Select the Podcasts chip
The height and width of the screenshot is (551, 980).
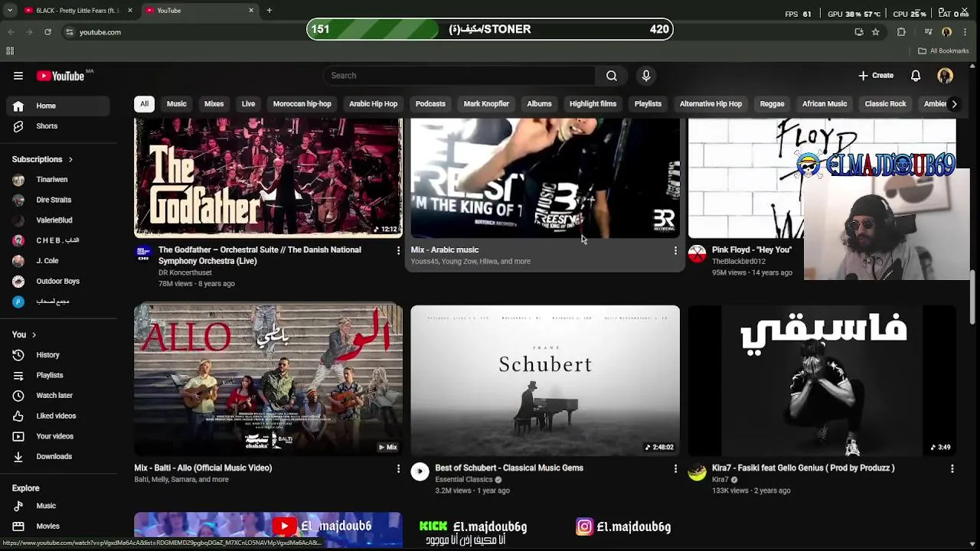[x=430, y=104]
